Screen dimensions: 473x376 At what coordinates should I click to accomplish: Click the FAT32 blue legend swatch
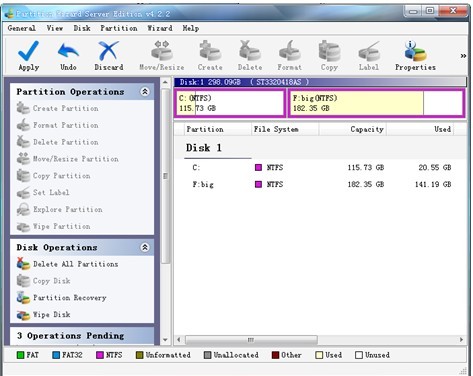(x=56, y=355)
